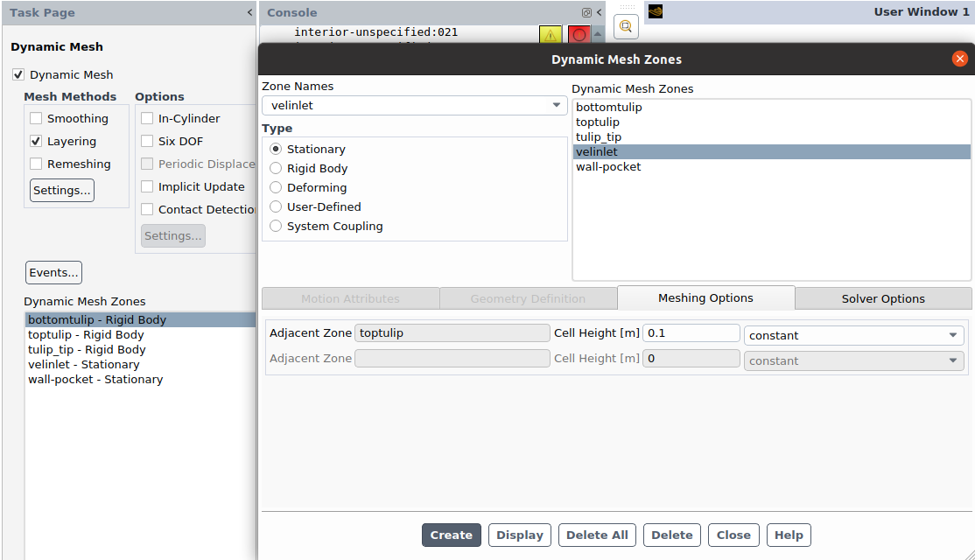The width and height of the screenshot is (975, 560).
Task: Open the second disabled constant dropdown
Action: 853,361
